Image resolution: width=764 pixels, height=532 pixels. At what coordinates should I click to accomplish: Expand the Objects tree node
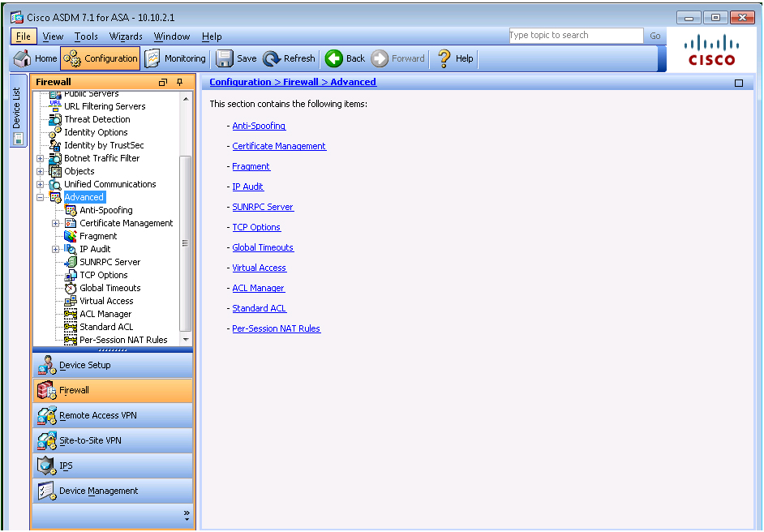point(41,171)
